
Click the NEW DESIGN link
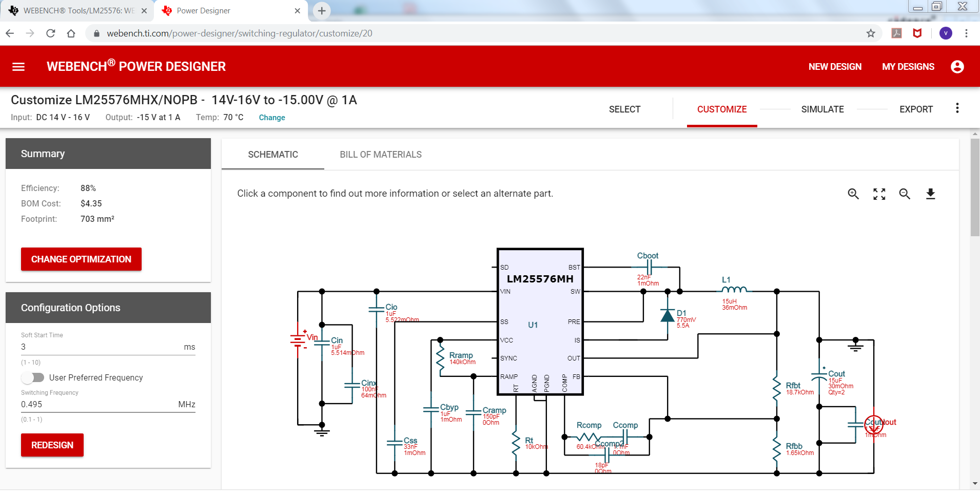pos(835,67)
